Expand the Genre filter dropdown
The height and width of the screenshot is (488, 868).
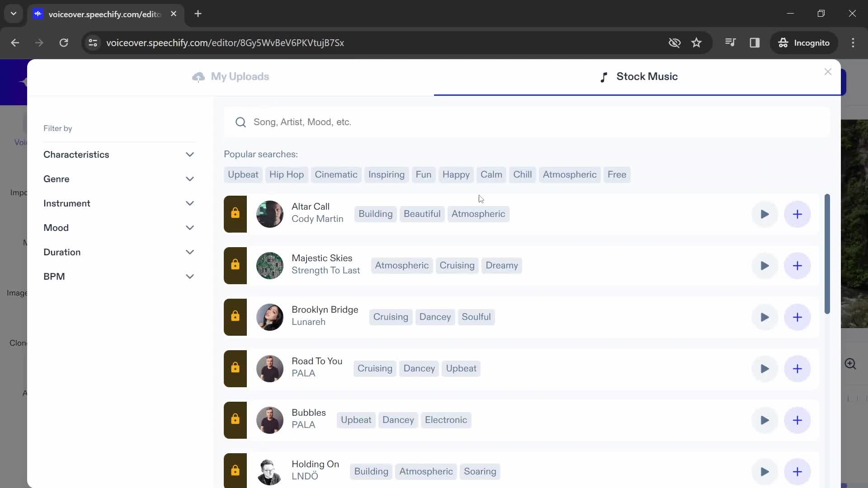[118, 179]
